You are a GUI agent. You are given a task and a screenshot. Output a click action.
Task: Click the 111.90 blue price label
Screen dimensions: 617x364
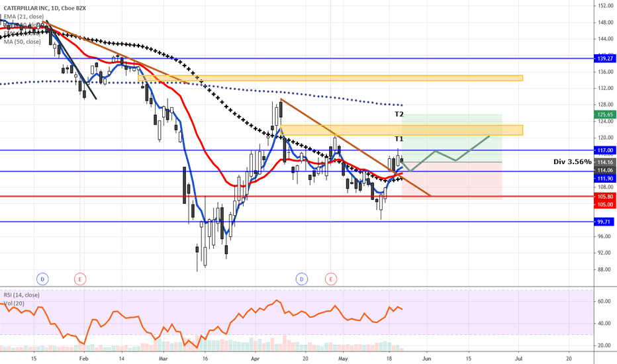[x=605, y=179]
